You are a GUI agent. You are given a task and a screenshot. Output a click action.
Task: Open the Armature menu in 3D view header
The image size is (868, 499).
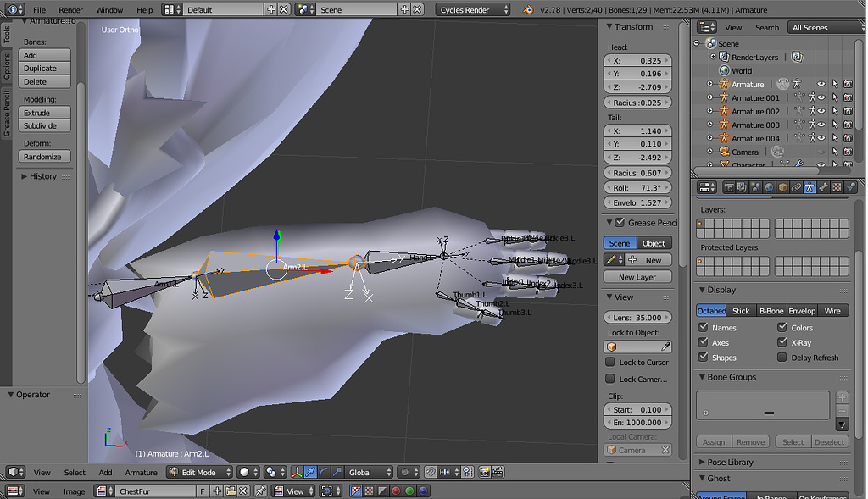coord(141,473)
